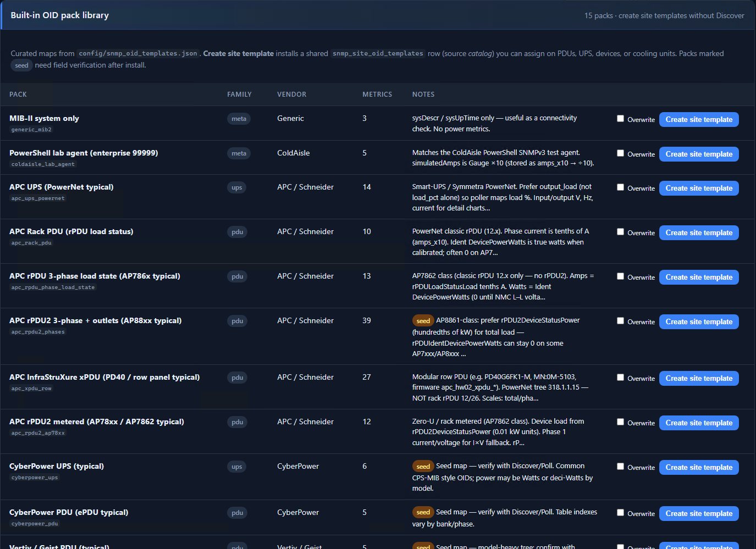
Task: Select the 'Built-in OID pack library' heading
Action: click(60, 15)
